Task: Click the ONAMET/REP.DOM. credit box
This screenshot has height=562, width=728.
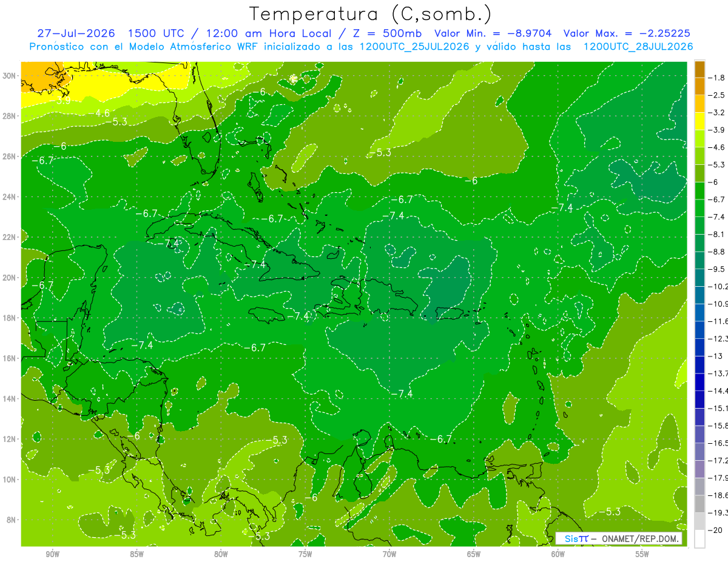Action: tap(619, 538)
